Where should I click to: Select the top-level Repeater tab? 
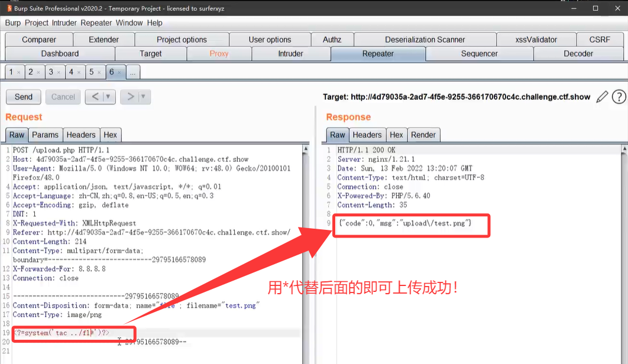pos(378,54)
